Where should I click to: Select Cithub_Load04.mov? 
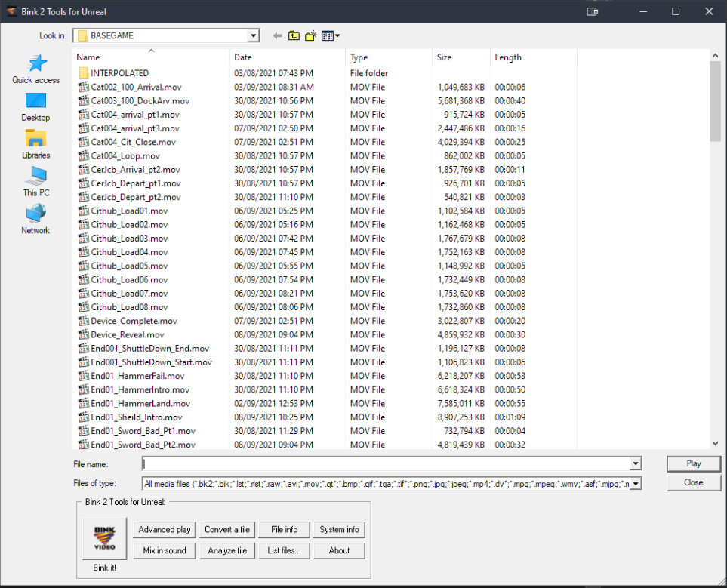pyautogui.click(x=129, y=252)
